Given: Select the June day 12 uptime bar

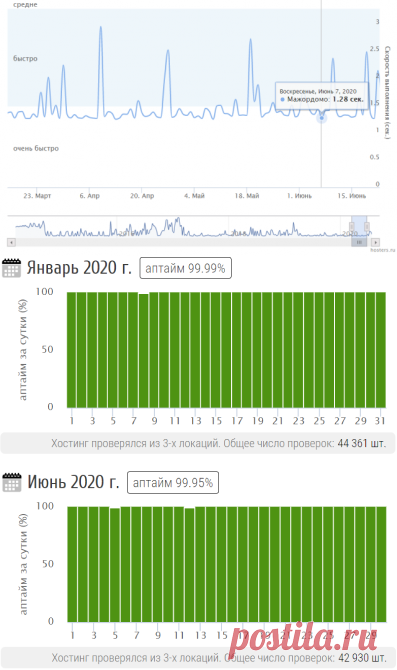Looking at the screenshot, I should coord(189,565).
